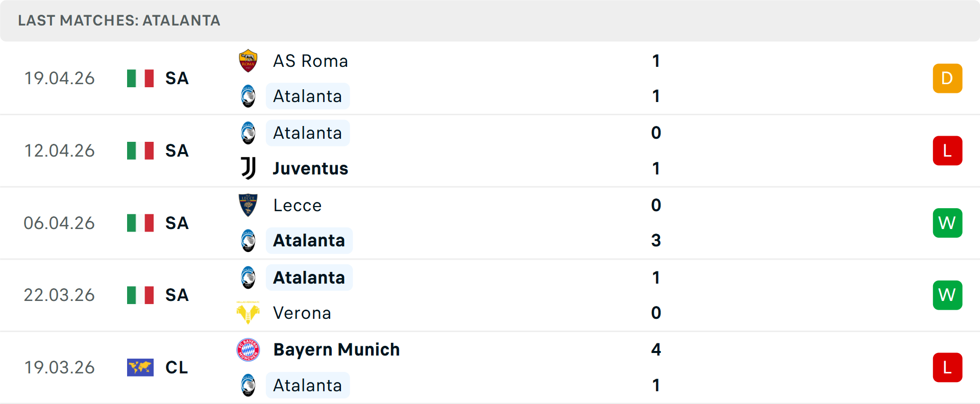980x404 pixels.
Task: Click the Last Matches: Atalanta header
Action: 119,20
